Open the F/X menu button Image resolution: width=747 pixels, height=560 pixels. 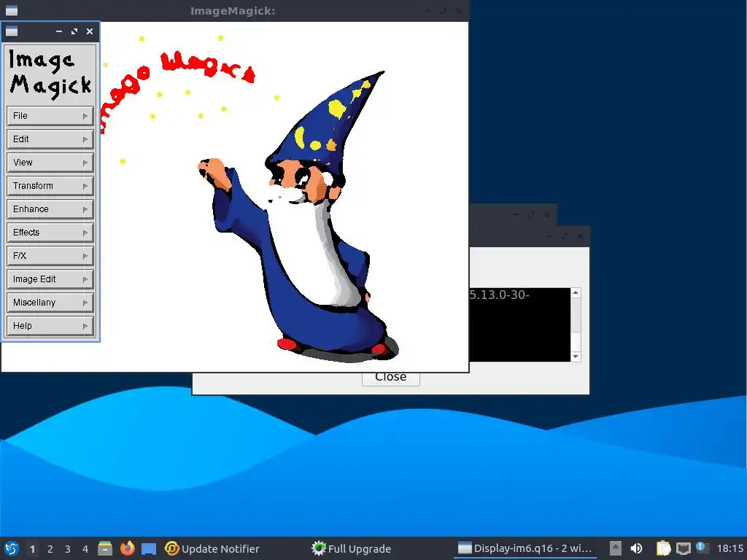[50, 256]
